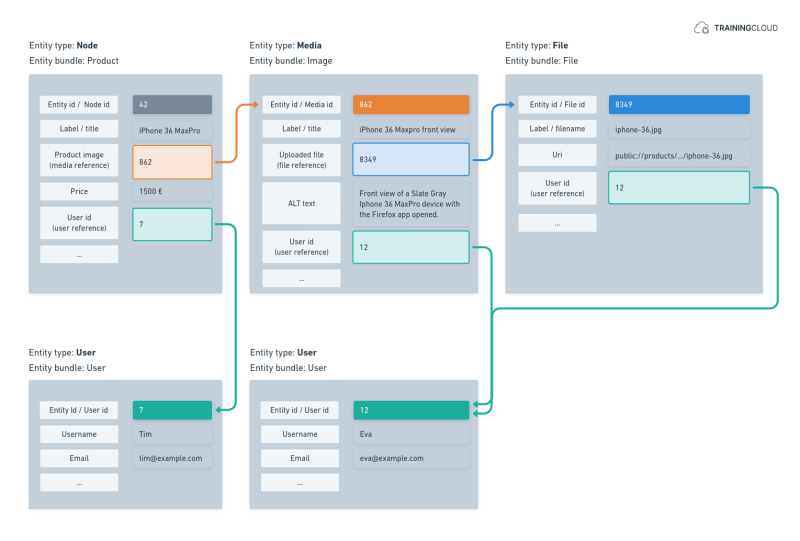The height and width of the screenshot is (541, 800).
Task: Click the email eva@example.com
Action: tap(411, 458)
